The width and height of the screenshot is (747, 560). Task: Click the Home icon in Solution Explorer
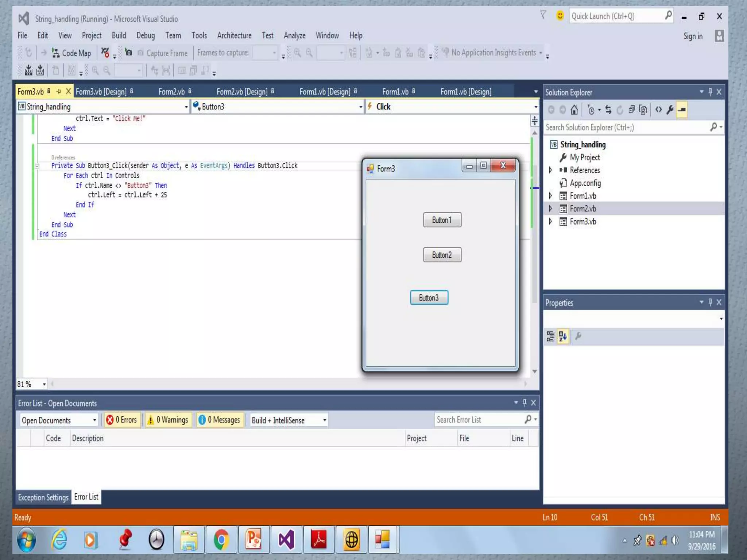574,110
